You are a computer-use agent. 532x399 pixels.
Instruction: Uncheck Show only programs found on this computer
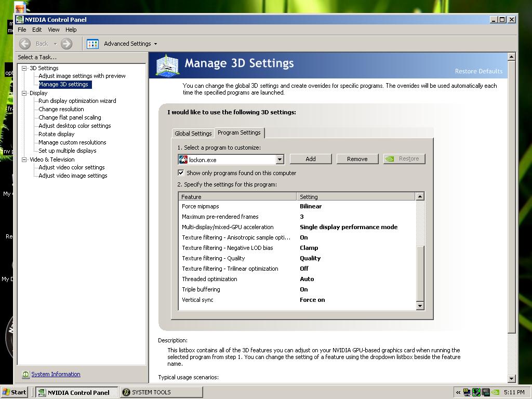click(181, 172)
